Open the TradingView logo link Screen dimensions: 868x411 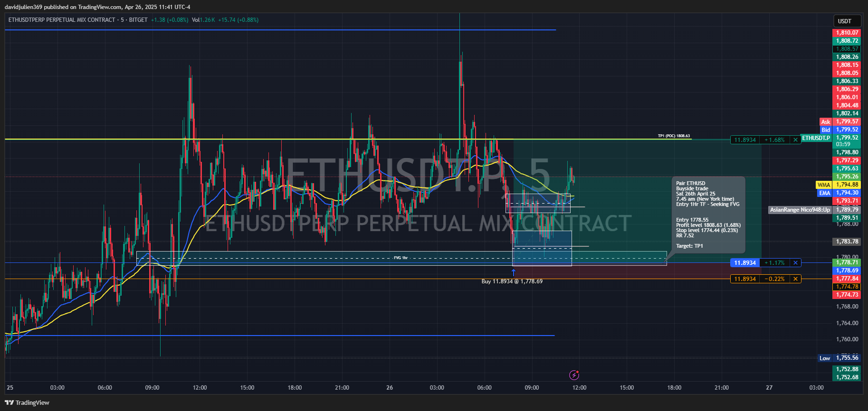(x=27, y=402)
